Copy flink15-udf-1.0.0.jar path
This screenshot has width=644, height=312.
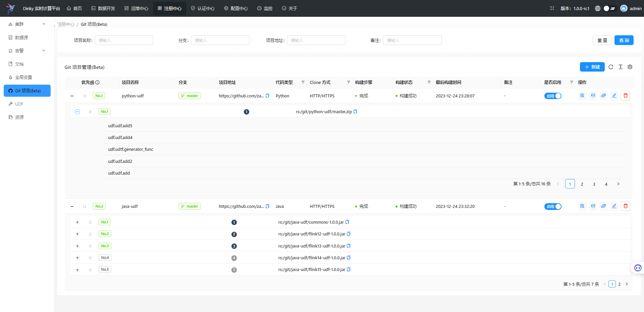(348, 269)
